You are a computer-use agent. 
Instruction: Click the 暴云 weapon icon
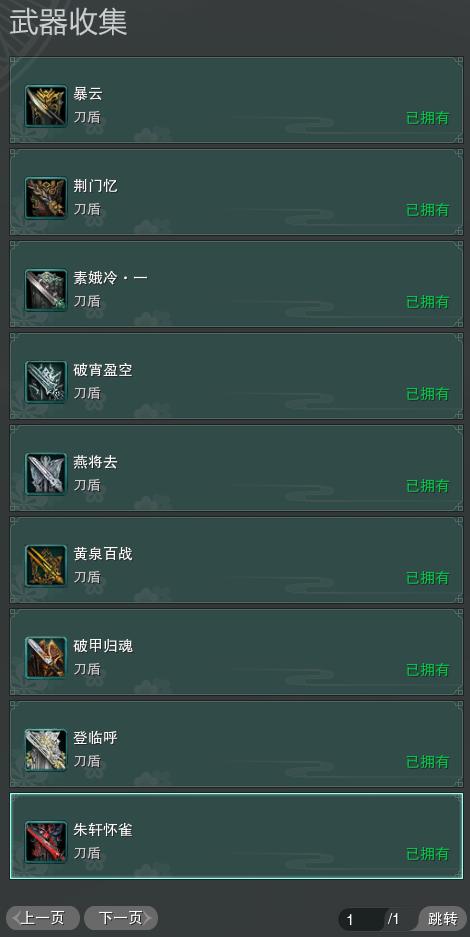pyautogui.click(x=46, y=106)
